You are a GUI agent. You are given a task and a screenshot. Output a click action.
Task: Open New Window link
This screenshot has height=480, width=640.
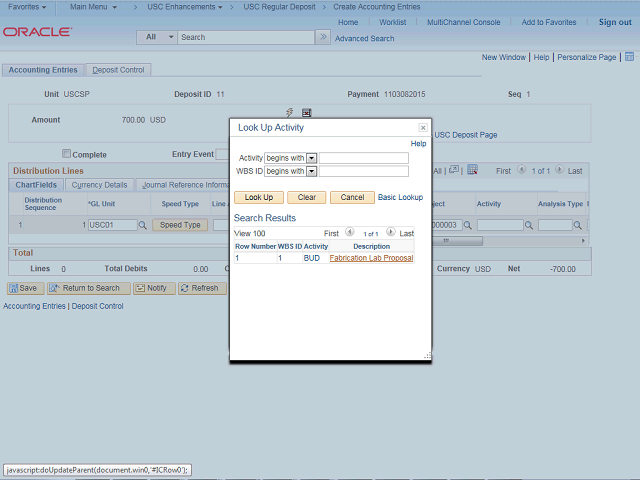tap(504, 58)
